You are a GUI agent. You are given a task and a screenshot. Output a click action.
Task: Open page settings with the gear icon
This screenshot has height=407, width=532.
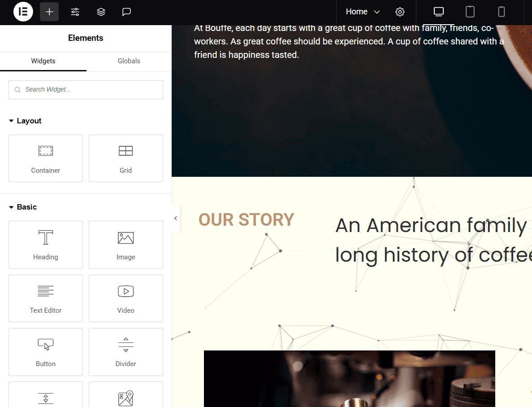pyautogui.click(x=400, y=12)
